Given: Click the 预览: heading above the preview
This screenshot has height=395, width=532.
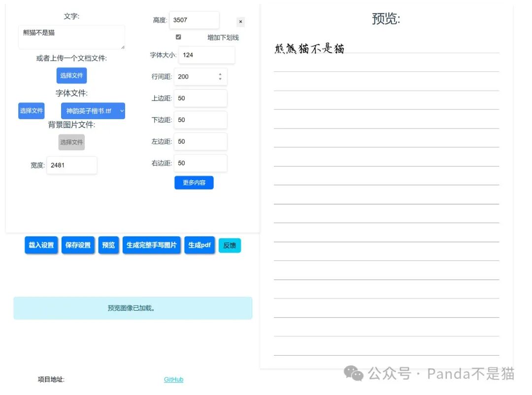Looking at the screenshot, I should coord(386,19).
